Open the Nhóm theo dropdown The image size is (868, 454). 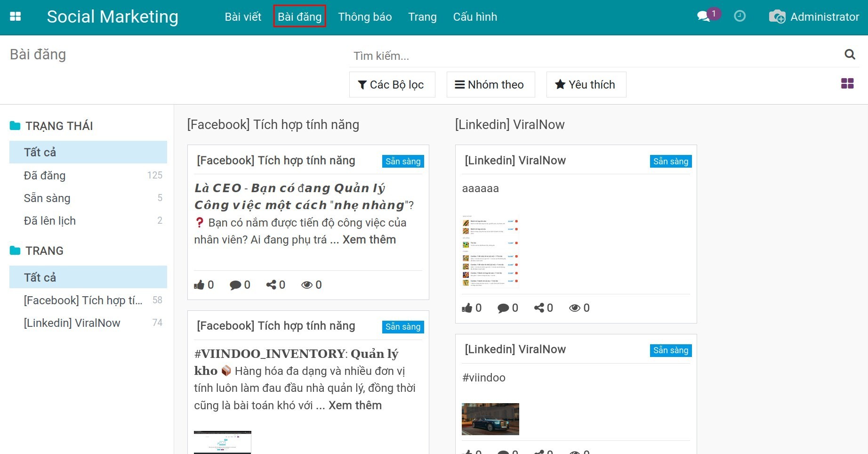tap(490, 85)
